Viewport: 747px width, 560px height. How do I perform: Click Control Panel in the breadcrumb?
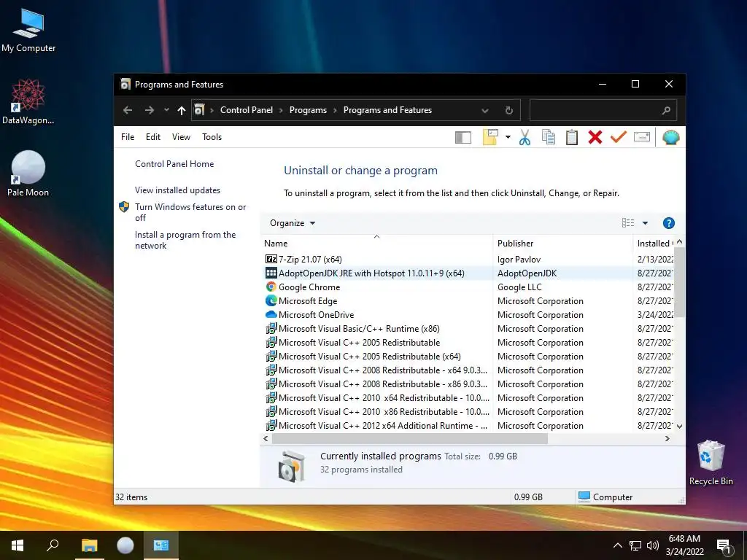(x=247, y=110)
